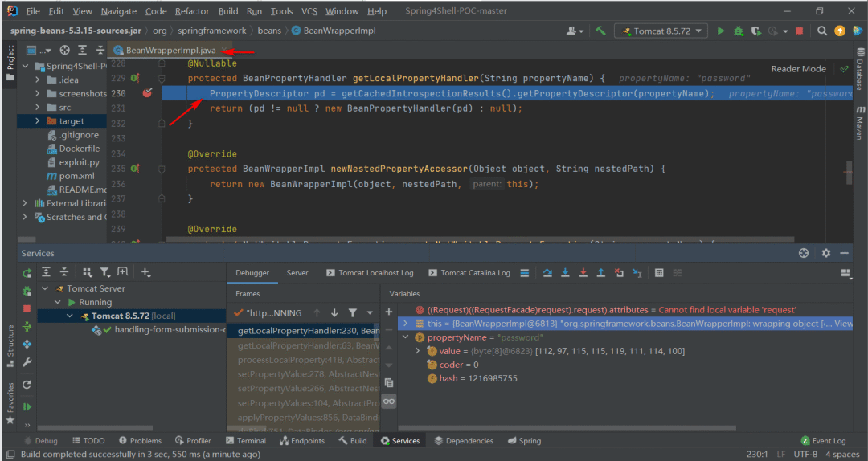Screen dimensions: 868x461
Task: Rerun service with green rerun icon
Action: point(27,273)
